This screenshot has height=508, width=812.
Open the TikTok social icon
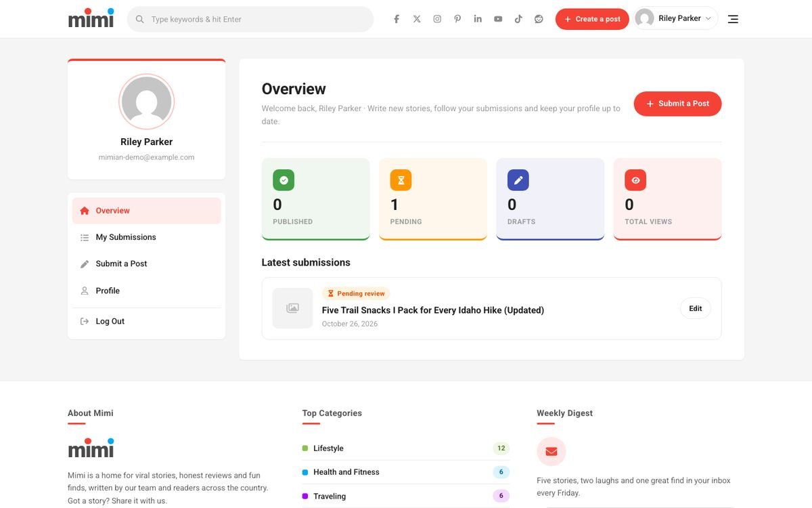coord(518,19)
